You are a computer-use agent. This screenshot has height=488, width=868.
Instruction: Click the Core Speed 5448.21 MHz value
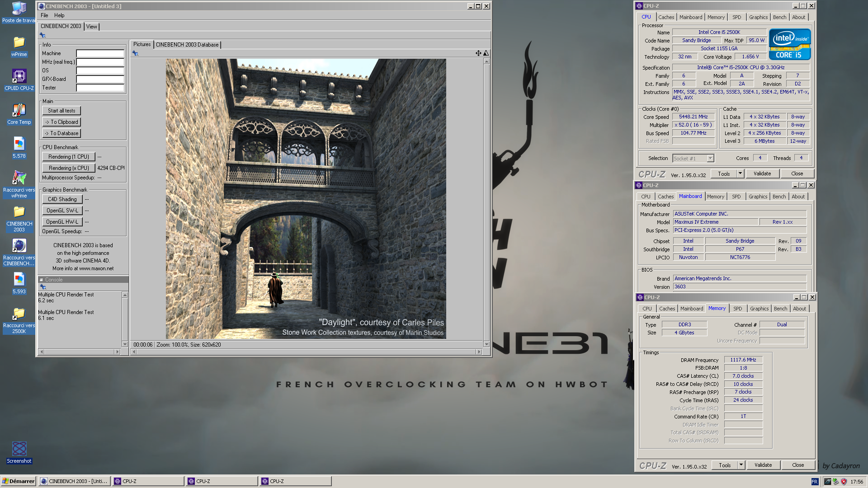pyautogui.click(x=693, y=117)
